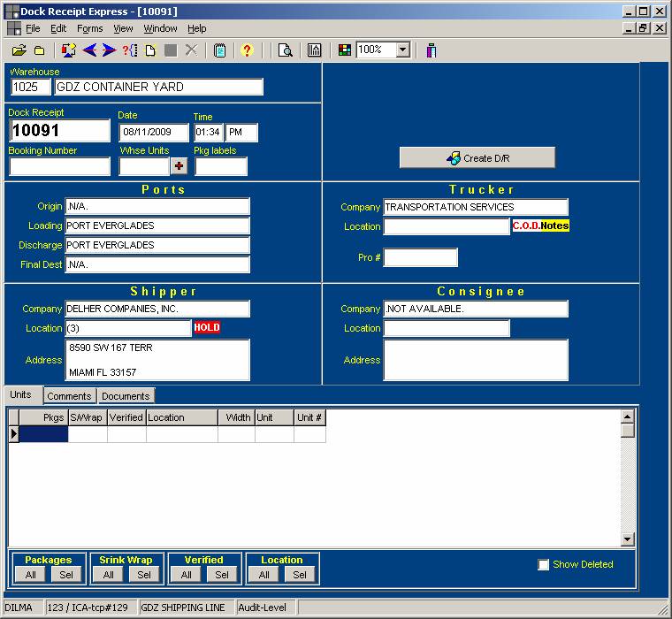The height and width of the screenshot is (619, 672).
Task: Click the Units grid scroll down arrow
Action: tap(628, 539)
